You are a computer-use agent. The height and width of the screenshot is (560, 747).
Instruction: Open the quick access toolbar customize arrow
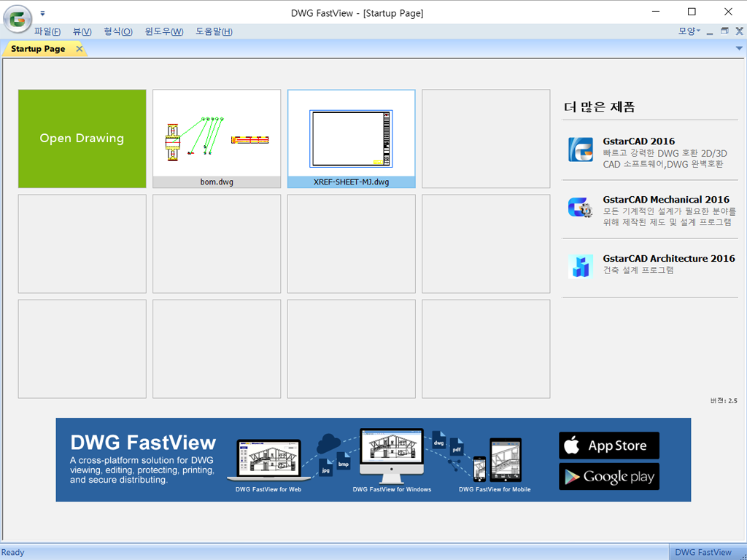coord(42,13)
